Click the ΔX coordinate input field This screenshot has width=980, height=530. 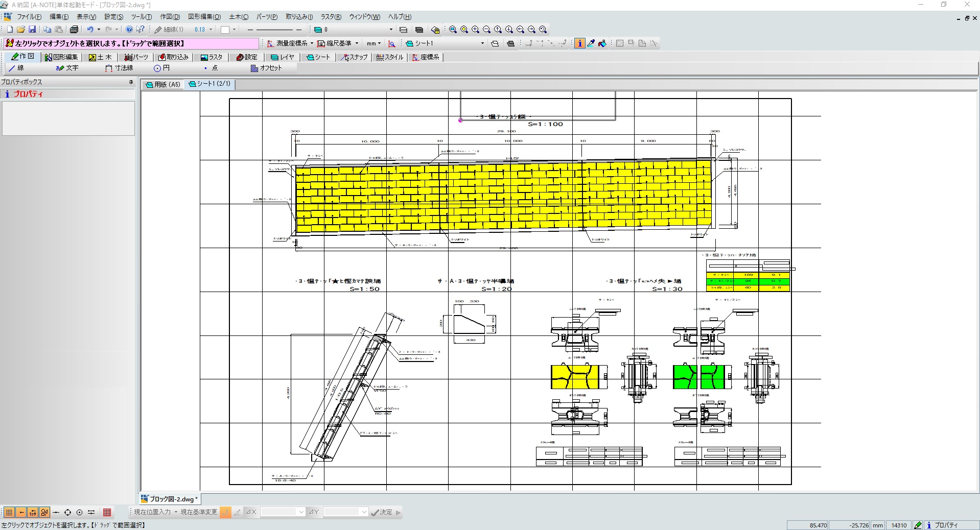(278, 512)
